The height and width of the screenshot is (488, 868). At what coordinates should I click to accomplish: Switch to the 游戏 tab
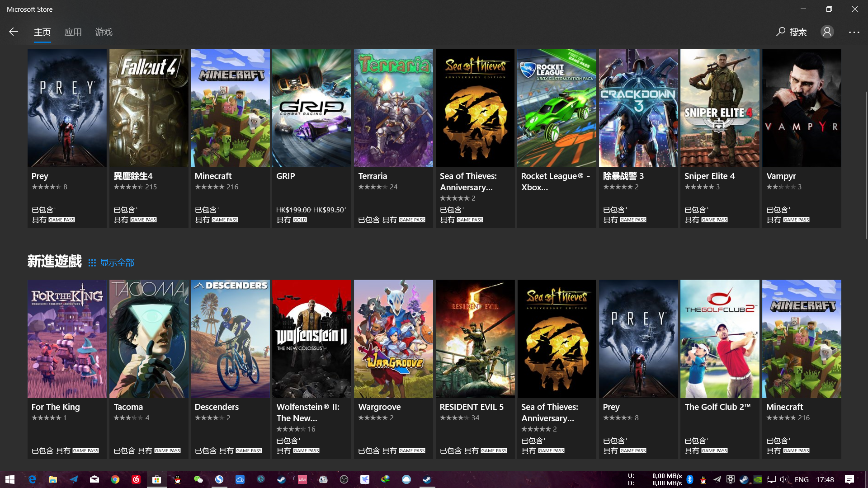(x=104, y=32)
